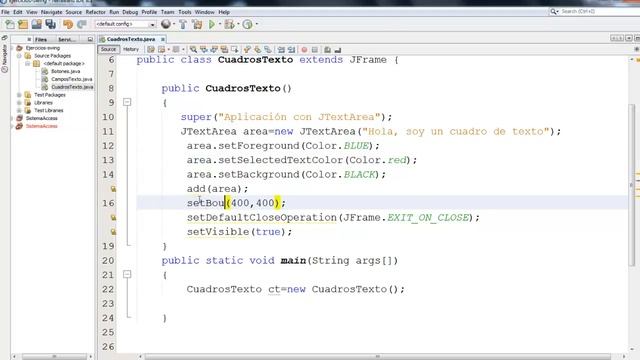Toggle Bookmark icon in editor toolbar

pos(267,50)
